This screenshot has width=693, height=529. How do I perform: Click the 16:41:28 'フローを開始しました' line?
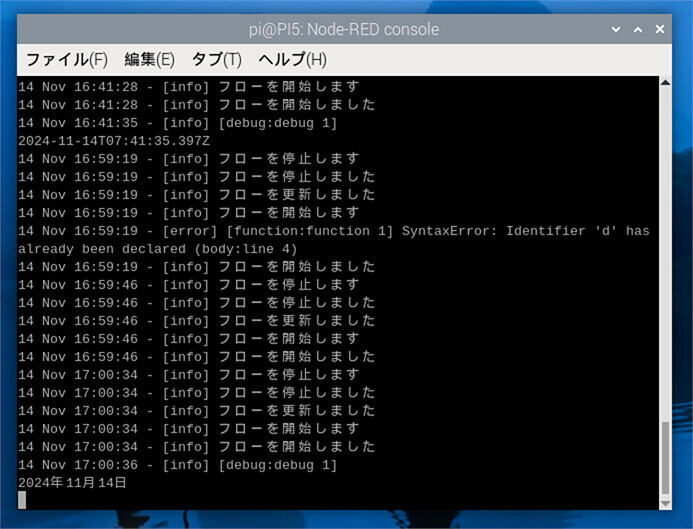197,105
